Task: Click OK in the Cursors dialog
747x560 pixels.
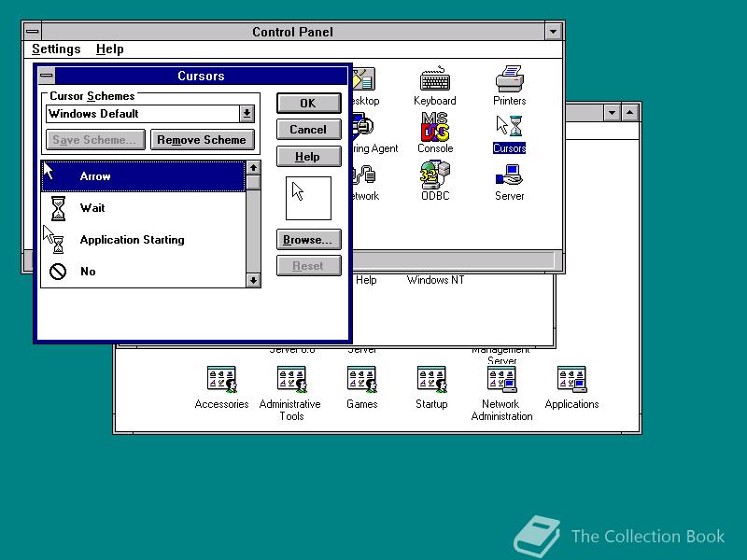Action: point(308,104)
